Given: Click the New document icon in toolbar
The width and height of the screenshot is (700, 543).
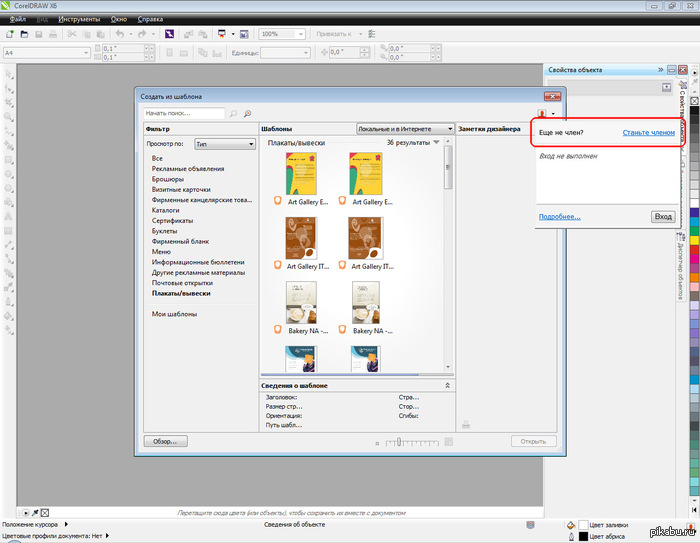Looking at the screenshot, I should point(10,34).
